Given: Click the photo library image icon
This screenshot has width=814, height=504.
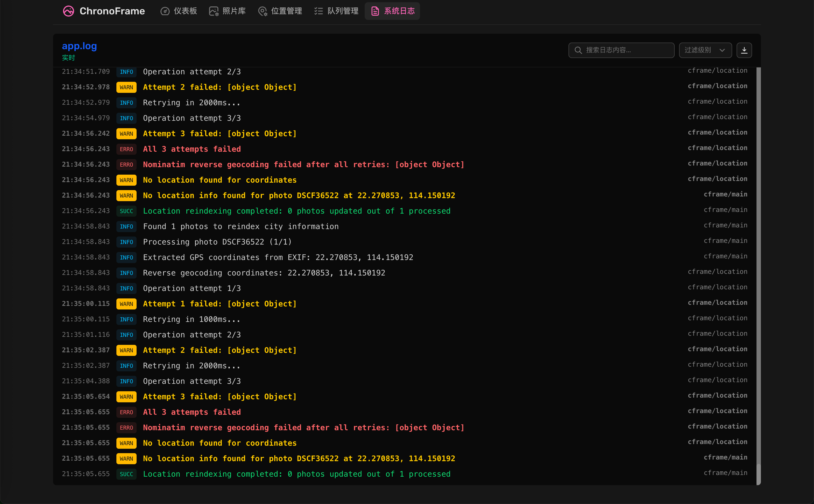Looking at the screenshot, I should point(213,11).
